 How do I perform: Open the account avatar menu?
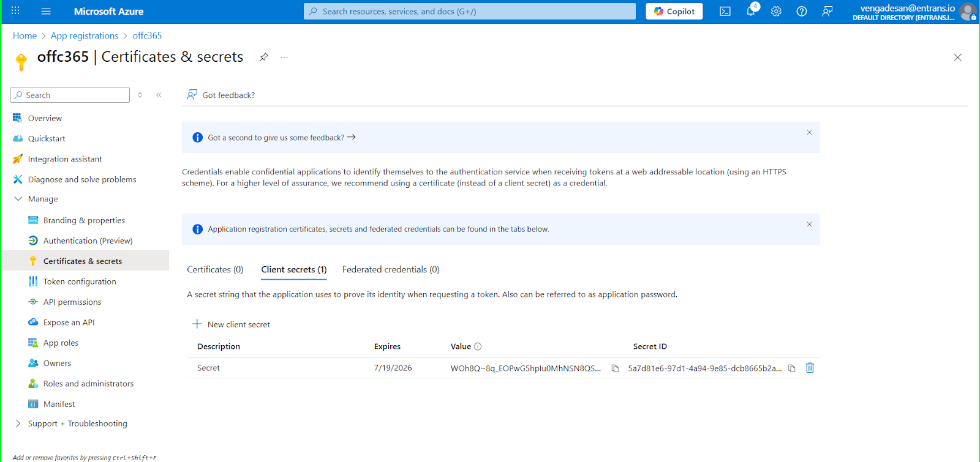pyautogui.click(x=968, y=11)
